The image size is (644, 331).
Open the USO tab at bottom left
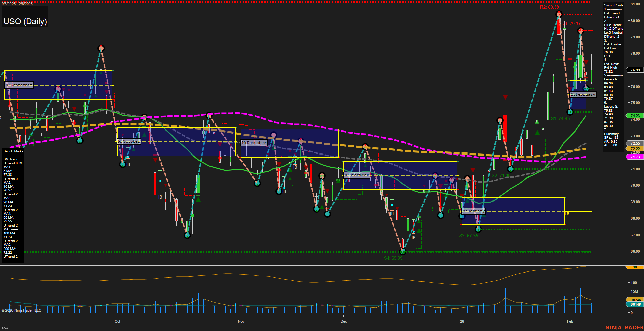5,328
